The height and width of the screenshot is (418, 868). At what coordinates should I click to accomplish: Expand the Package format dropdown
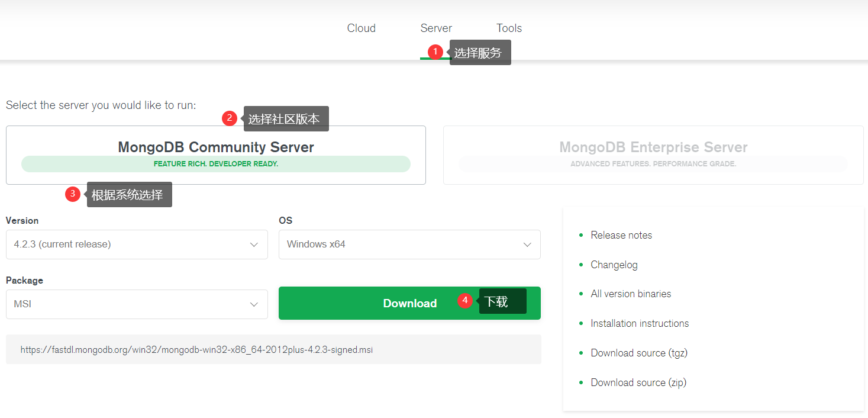[x=136, y=304]
